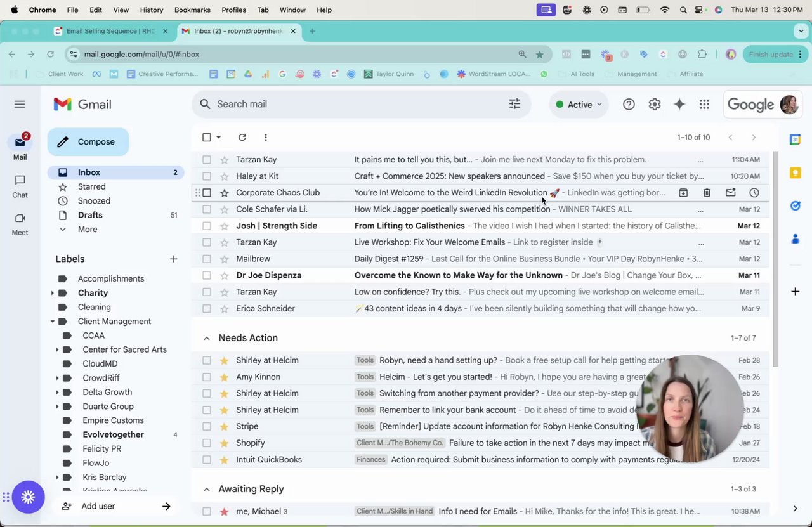Open Contacts side panel
The image size is (812, 527).
[795, 238]
